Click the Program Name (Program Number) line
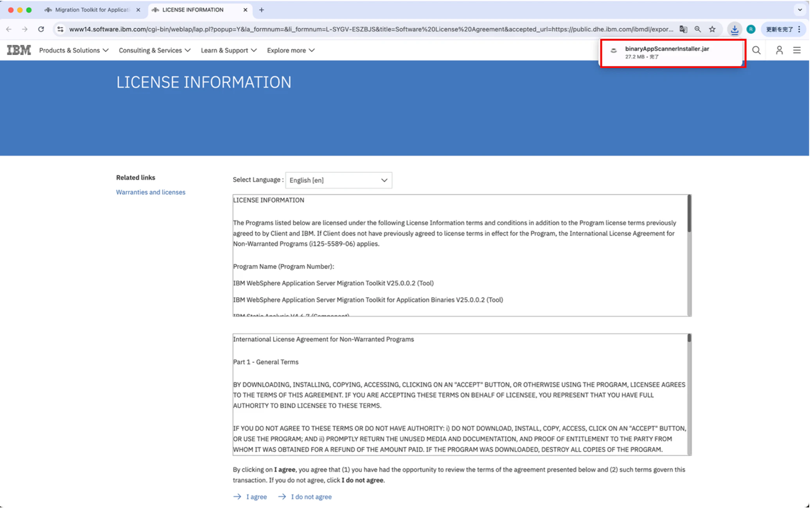Image resolution: width=812 pixels, height=509 pixels. pos(284,266)
